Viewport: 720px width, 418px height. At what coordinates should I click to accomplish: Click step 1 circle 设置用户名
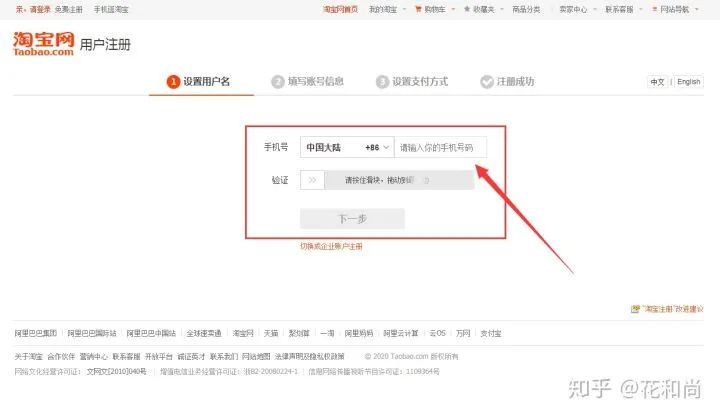173,82
